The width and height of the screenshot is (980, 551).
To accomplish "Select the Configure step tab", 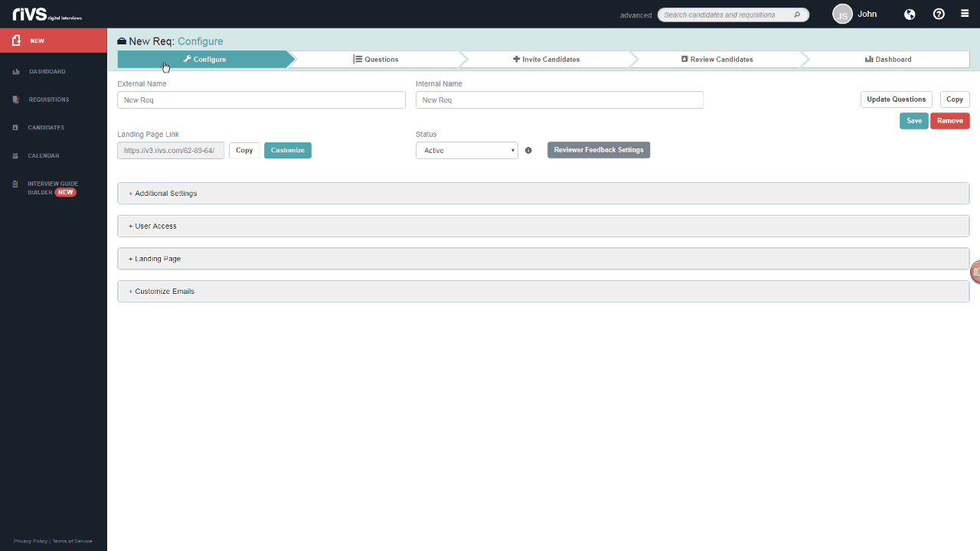I will point(204,59).
